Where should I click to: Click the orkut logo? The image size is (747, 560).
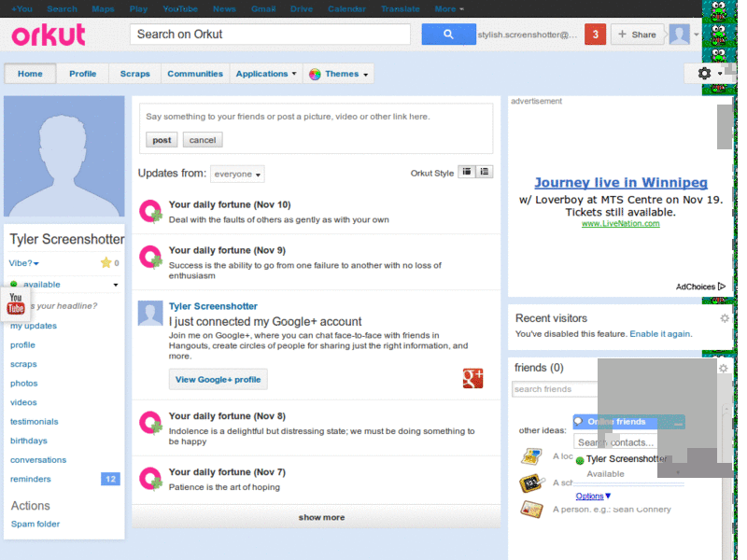[49, 35]
